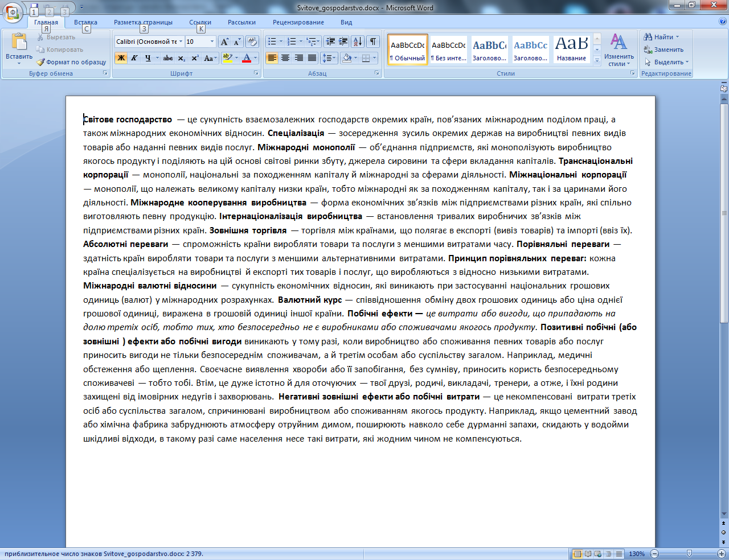729x560 pixels.
Task: Open the Шрифт dialog launcher
Action: click(x=256, y=73)
